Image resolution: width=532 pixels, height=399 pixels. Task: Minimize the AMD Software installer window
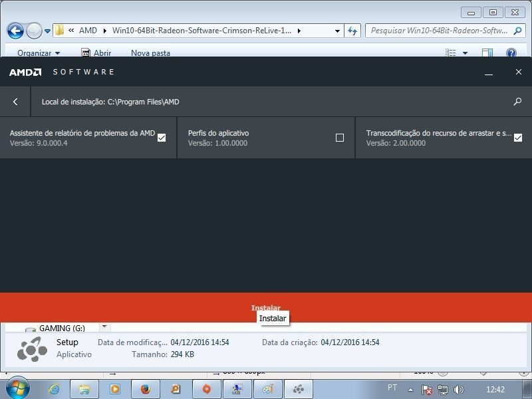coord(489,72)
